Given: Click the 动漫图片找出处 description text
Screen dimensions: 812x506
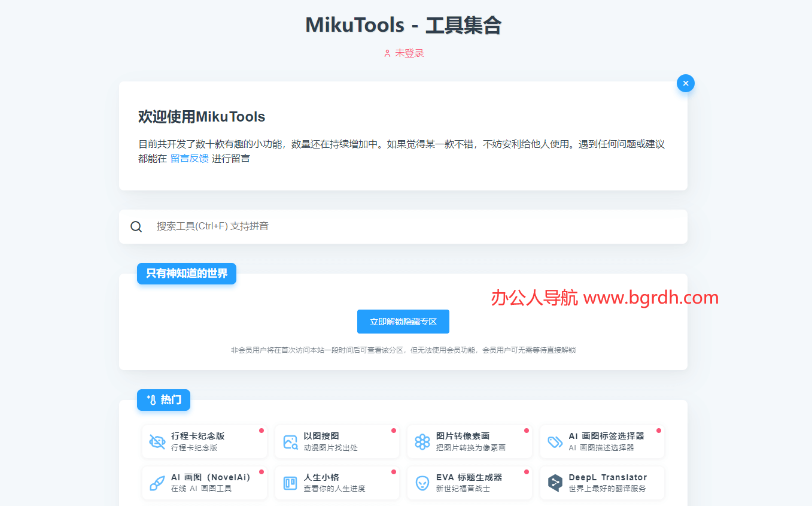Looking at the screenshot, I should tap(330, 447).
